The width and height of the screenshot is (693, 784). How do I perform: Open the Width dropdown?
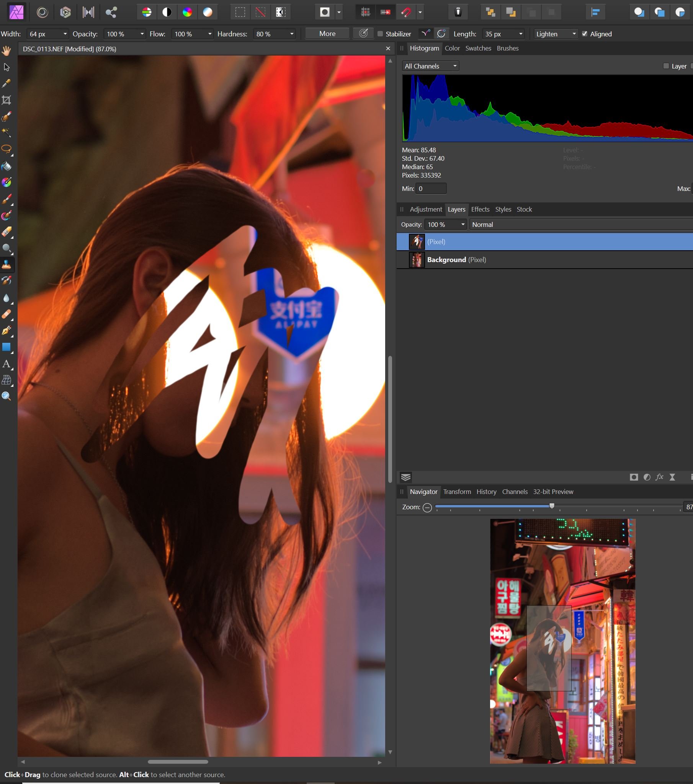pyautogui.click(x=65, y=34)
